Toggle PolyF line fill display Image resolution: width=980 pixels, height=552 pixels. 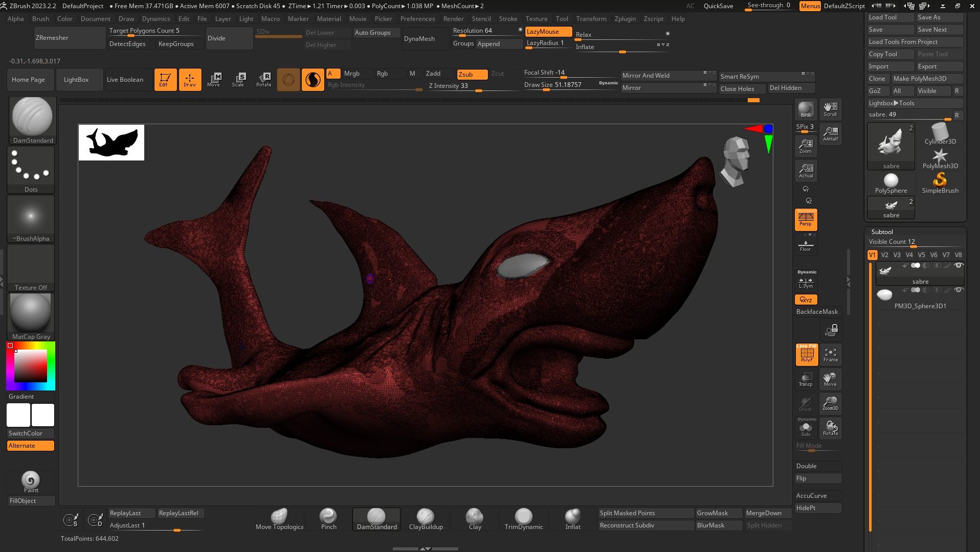807,355
